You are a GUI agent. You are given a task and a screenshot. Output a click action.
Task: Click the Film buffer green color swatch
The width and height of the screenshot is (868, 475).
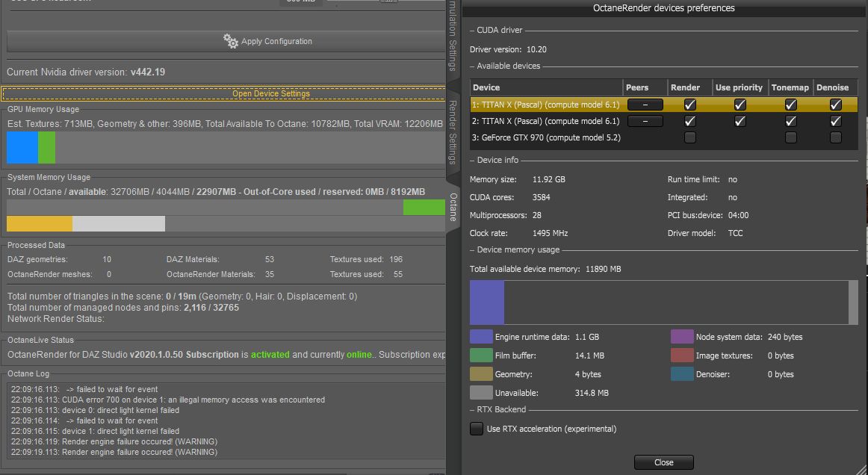point(481,356)
